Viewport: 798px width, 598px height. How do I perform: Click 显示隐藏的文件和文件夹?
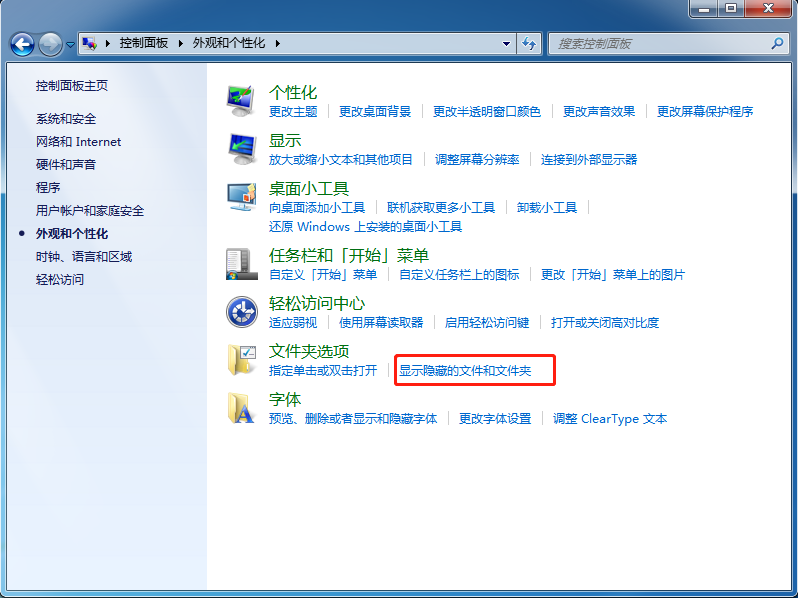(x=465, y=370)
